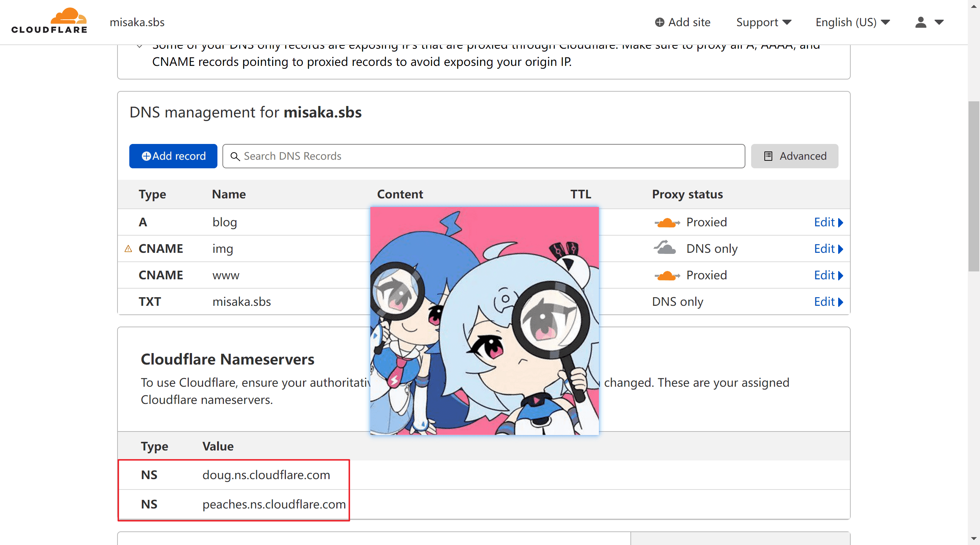Click Proxied status text of blog record
The image size is (980, 545).
coord(706,222)
